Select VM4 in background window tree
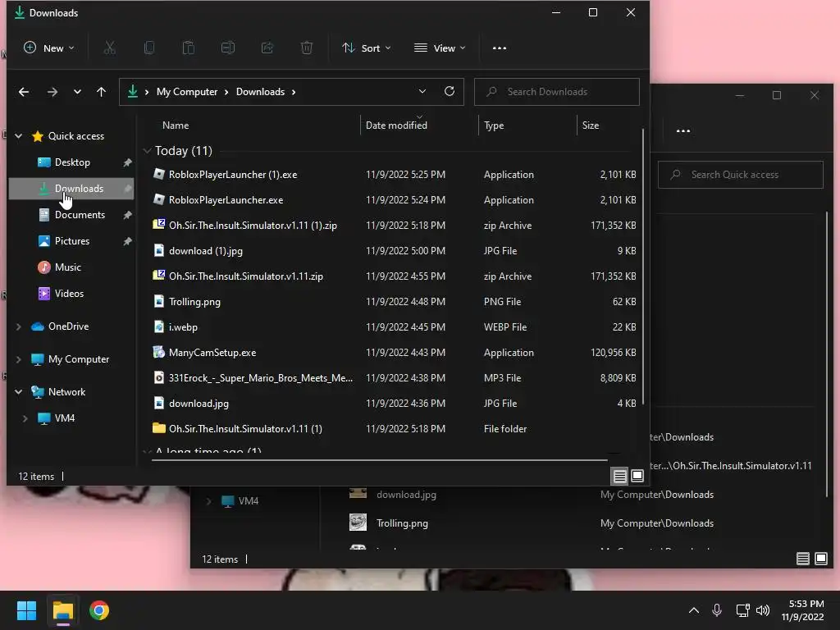 [248, 501]
